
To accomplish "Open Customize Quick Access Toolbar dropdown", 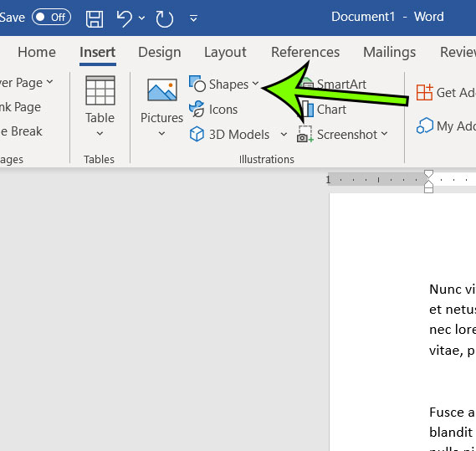I will click(x=193, y=18).
